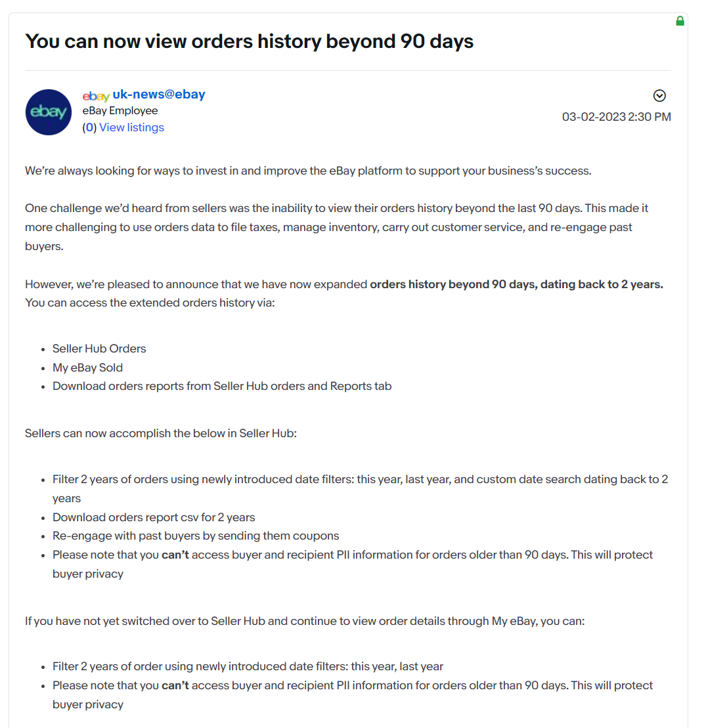Image resolution: width=706 pixels, height=728 pixels.
Task: Click the (0) feedback score link
Action: click(89, 127)
